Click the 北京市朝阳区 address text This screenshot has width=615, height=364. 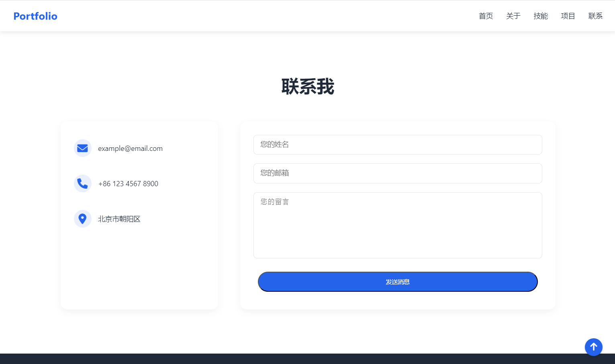click(x=119, y=219)
